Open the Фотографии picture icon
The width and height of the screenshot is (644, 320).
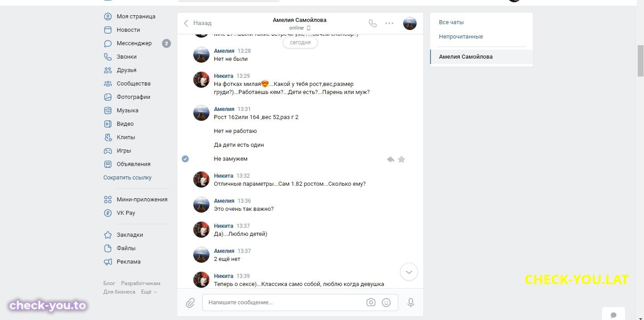coord(107,97)
